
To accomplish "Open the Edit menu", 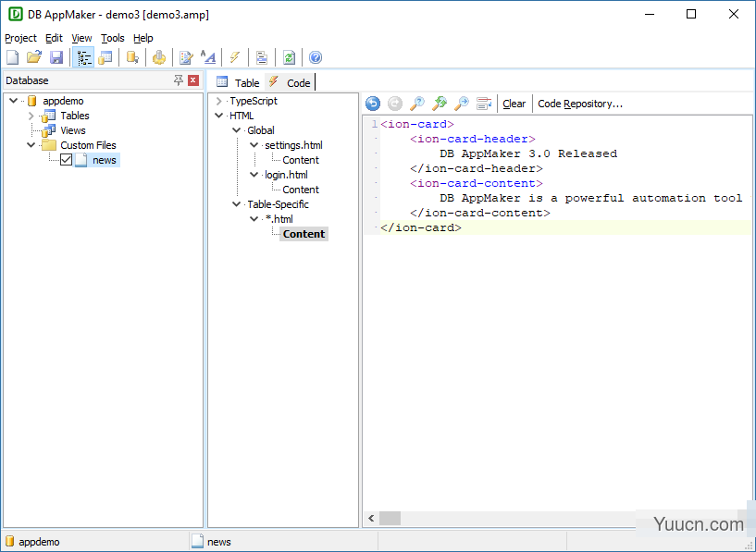I will 54,38.
